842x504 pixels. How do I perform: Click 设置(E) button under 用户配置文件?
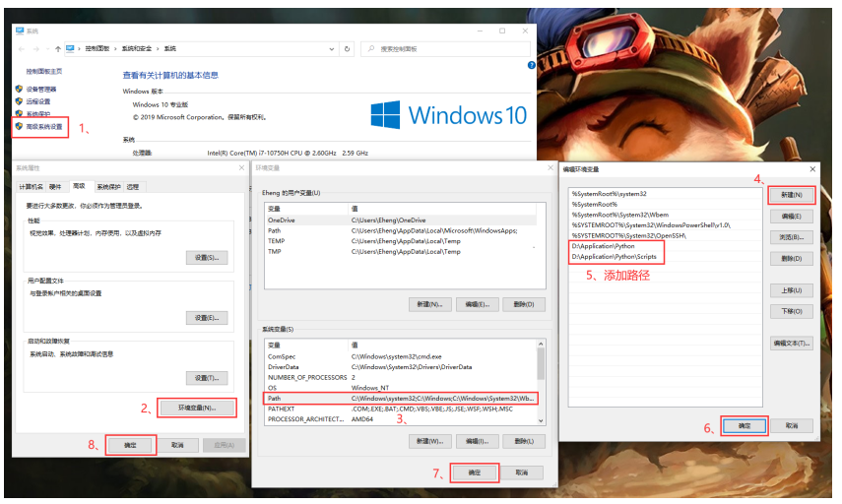click(207, 318)
